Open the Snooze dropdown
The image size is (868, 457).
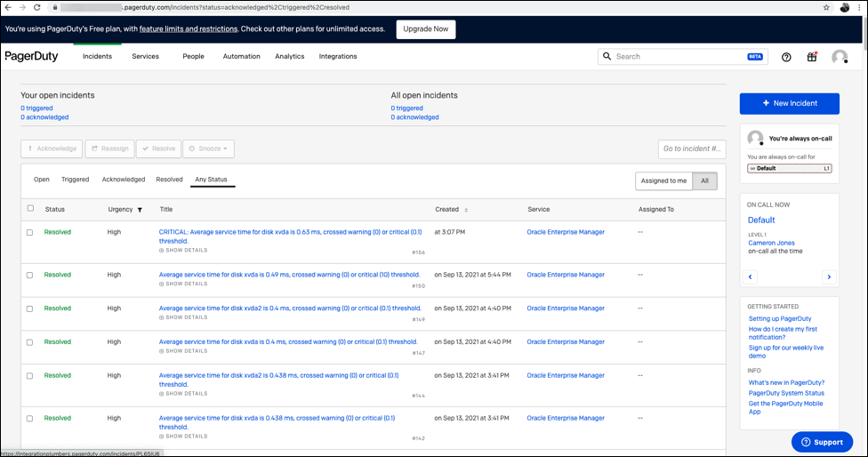point(208,148)
